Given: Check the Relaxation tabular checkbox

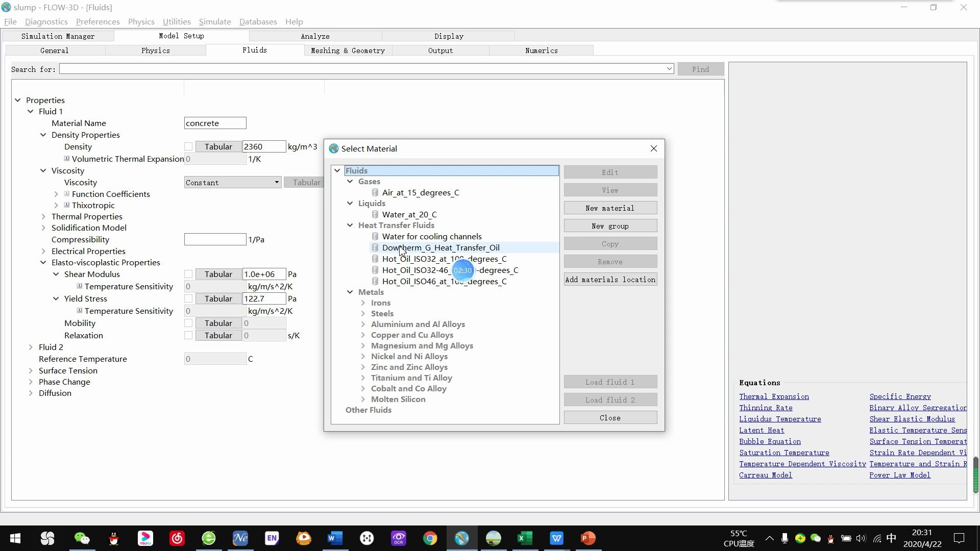Looking at the screenshot, I should point(188,336).
